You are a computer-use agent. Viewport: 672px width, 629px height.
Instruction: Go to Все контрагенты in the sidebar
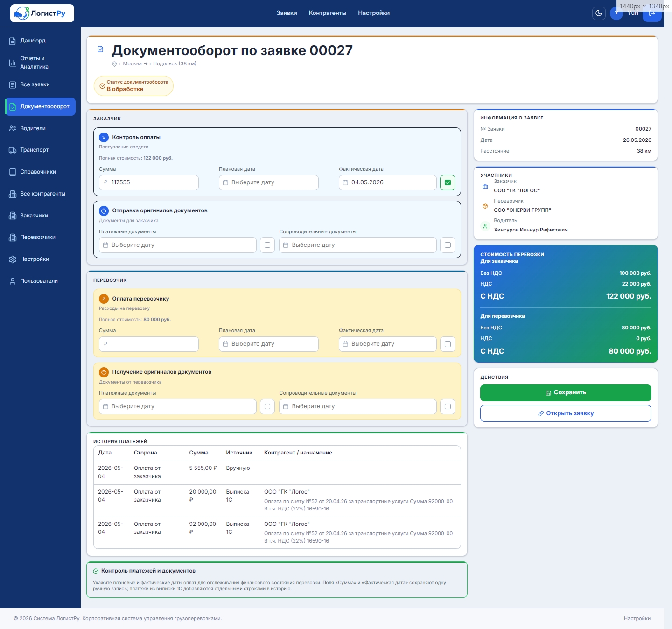[40, 194]
